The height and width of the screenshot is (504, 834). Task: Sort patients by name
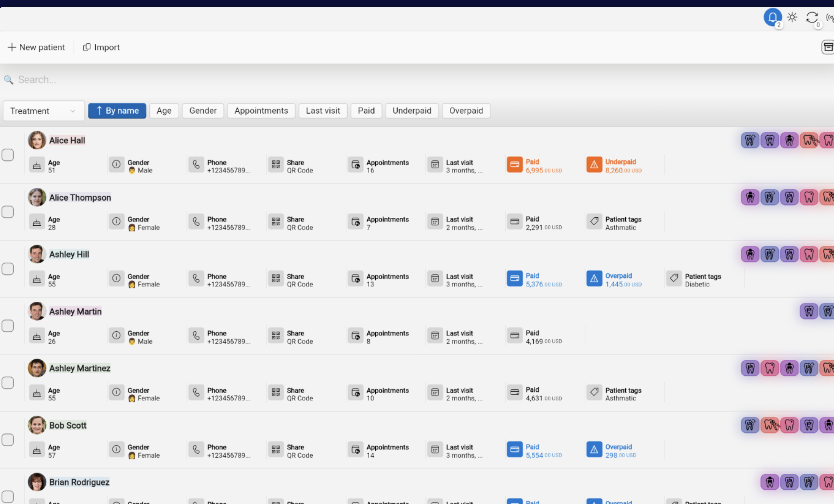click(x=117, y=111)
